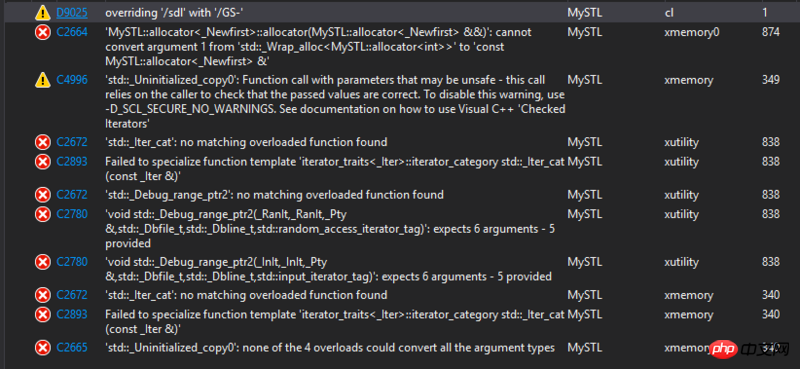Click error icon of C2672 at xmemory line 340

click(x=42, y=295)
